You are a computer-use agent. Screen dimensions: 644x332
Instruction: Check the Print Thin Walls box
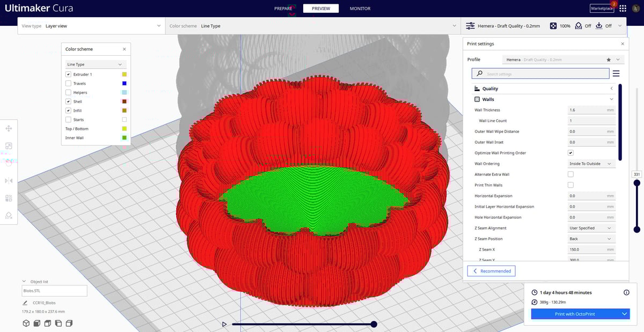click(570, 185)
